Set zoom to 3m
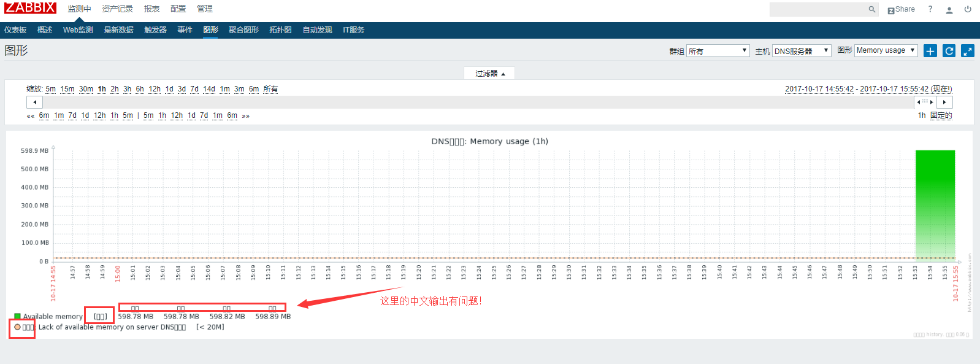 (239, 89)
